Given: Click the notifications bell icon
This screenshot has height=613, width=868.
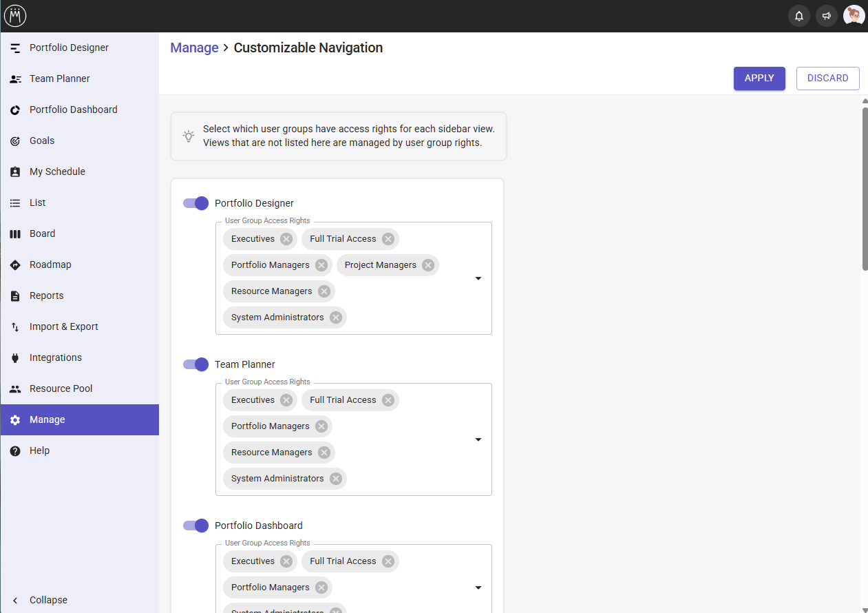Looking at the screenshot, I should click(x=798, y=16).
